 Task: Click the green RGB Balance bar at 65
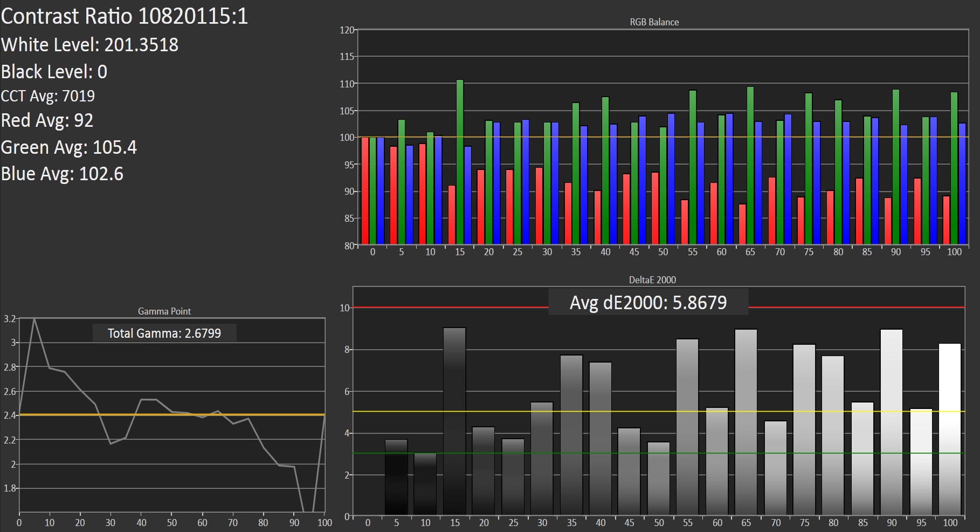750,165
